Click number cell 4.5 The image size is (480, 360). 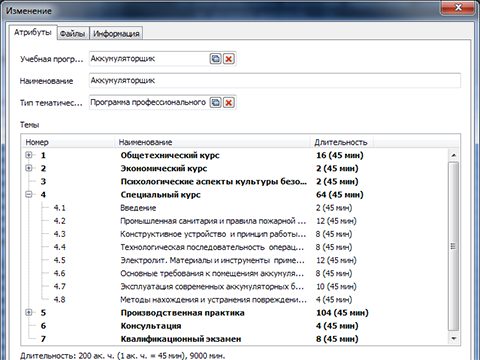(x=59, y=260)
